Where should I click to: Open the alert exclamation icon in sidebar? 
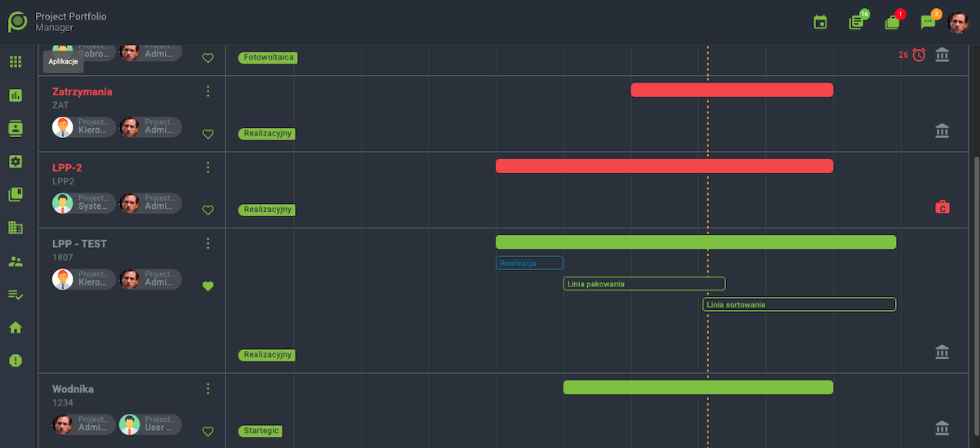pos(16,361)
